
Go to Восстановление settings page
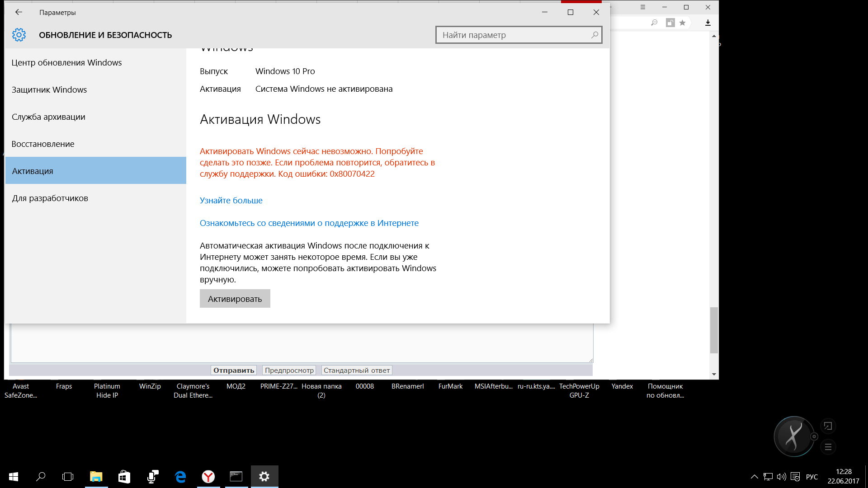pyautogui.click(x=43, y=144)
